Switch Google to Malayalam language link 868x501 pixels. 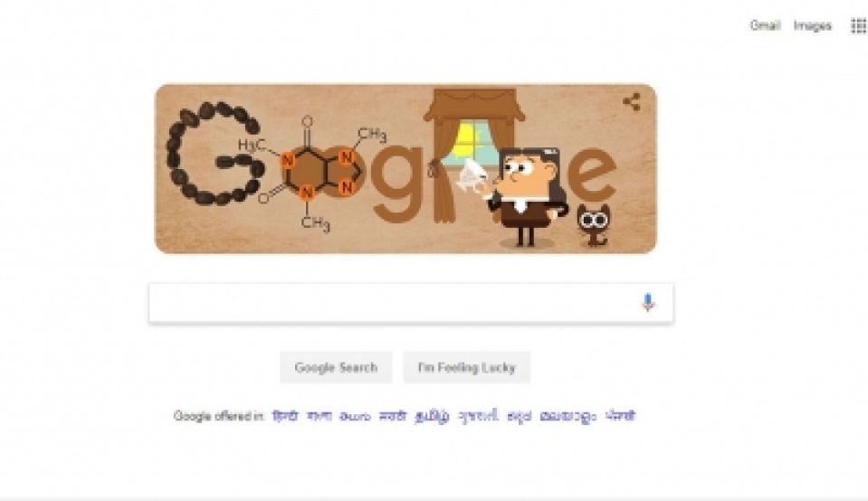568,416
